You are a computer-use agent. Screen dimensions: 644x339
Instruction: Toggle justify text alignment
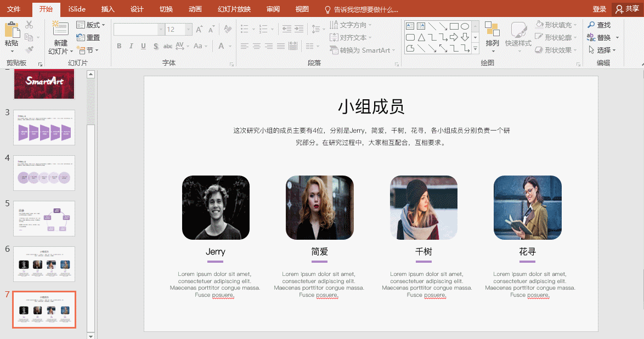pos(281,46)
